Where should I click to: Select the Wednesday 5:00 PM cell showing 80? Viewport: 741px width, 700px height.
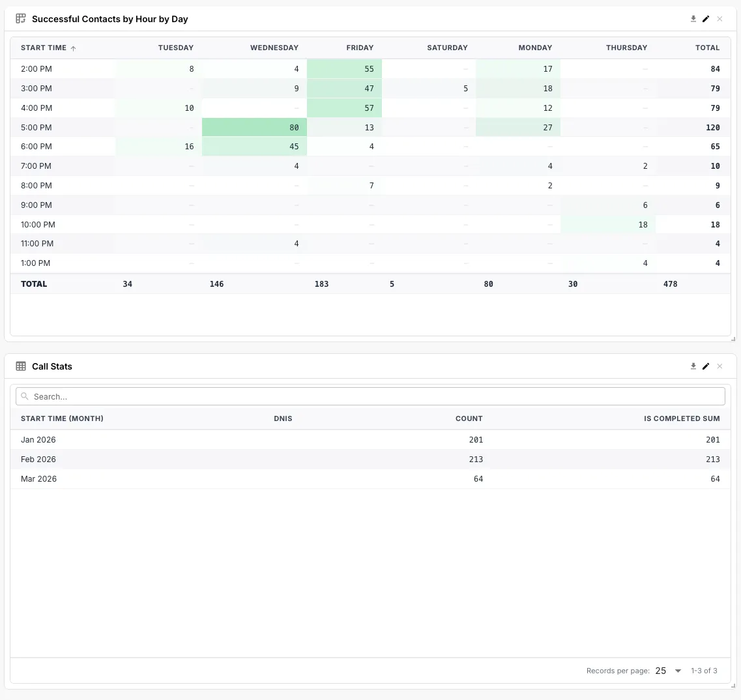click(x=254, y=128)
